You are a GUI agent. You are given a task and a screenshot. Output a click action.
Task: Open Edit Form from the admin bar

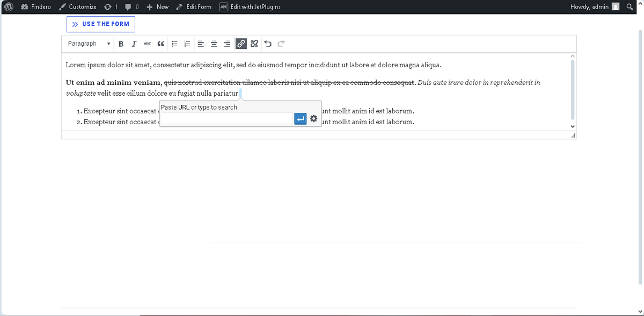[x=194, y=7]
